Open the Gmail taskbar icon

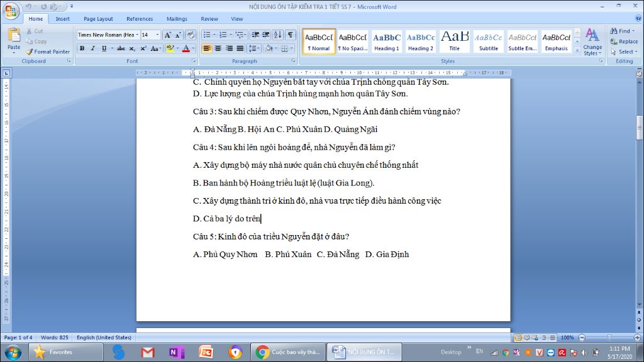(x=147, y=352)
